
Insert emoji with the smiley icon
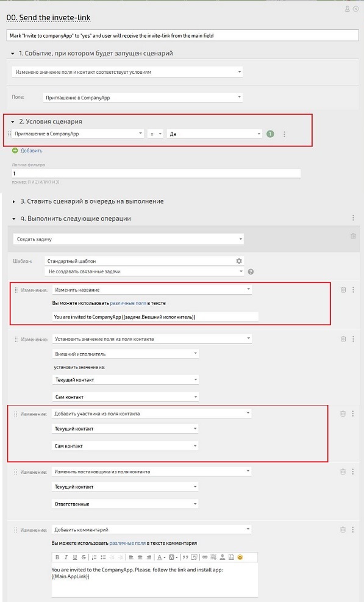pos(240,557)
